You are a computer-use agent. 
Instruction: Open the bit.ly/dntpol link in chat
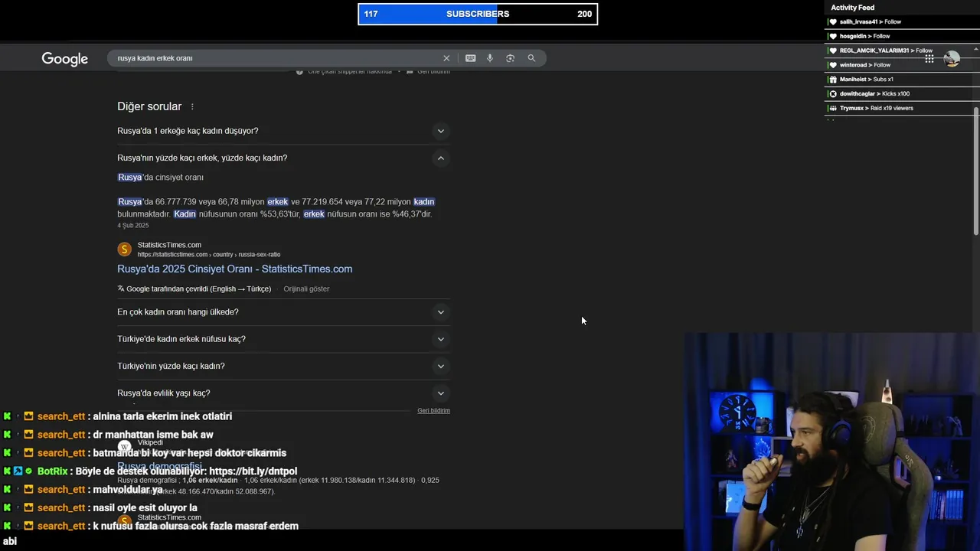pos(253,471)
